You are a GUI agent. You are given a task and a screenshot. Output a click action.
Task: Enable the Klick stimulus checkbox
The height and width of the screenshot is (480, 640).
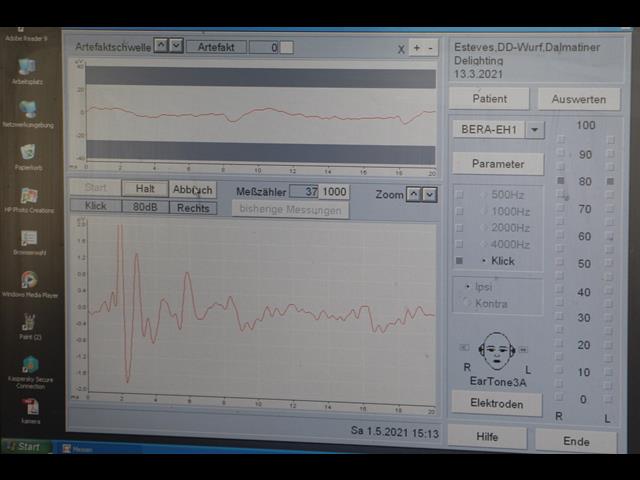460,261
